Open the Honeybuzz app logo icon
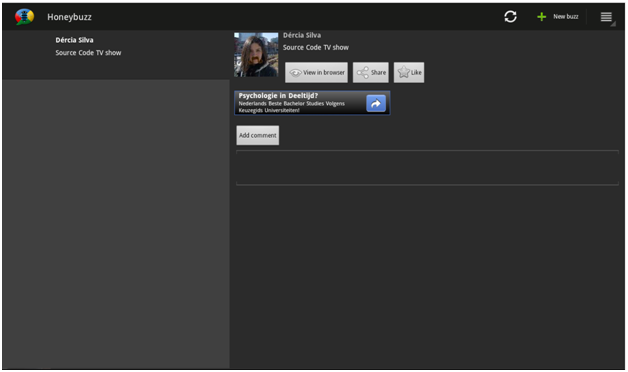628x372 pixels. [x=24, y=17]
